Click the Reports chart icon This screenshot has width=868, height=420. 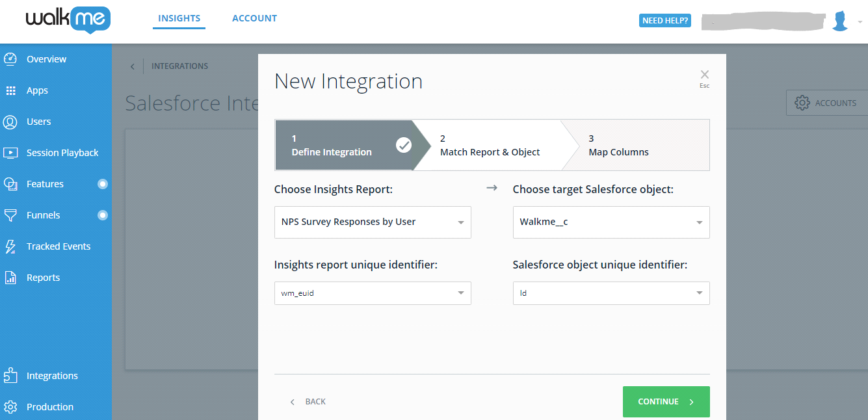[x=10, y=278]
